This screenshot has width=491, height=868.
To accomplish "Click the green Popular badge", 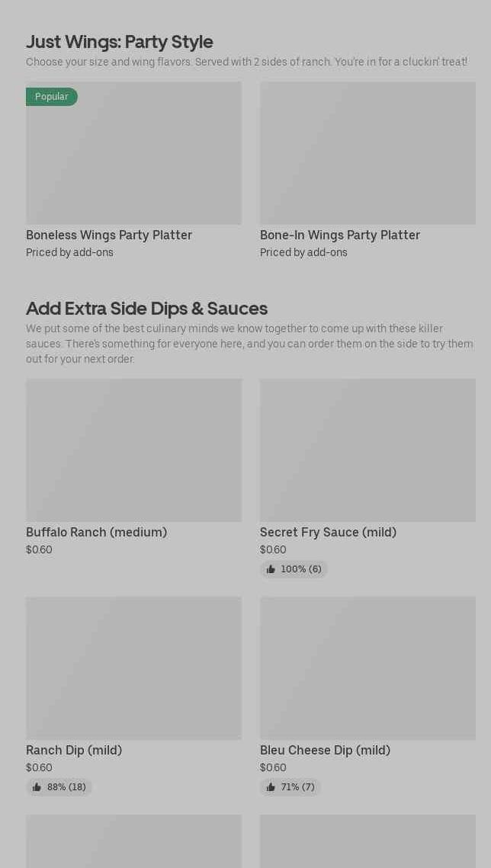I will click(x=52, y=97).
